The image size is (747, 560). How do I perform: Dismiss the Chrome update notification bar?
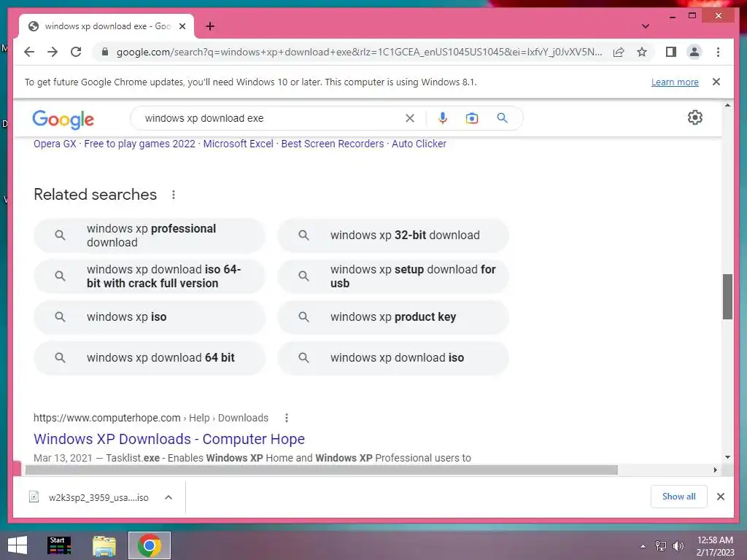pyautogui.click(x=716, y=82)
